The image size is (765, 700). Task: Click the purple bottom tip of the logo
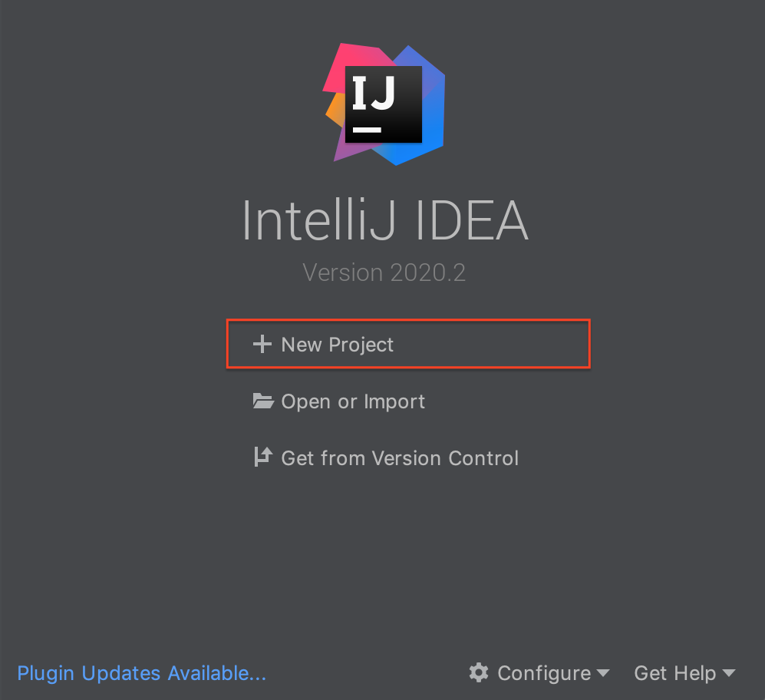(x=340, y=150)
